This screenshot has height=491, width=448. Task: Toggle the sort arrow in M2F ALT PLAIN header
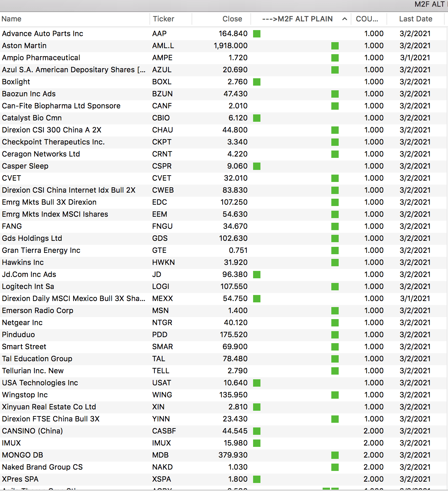click(x=345, y=19)
